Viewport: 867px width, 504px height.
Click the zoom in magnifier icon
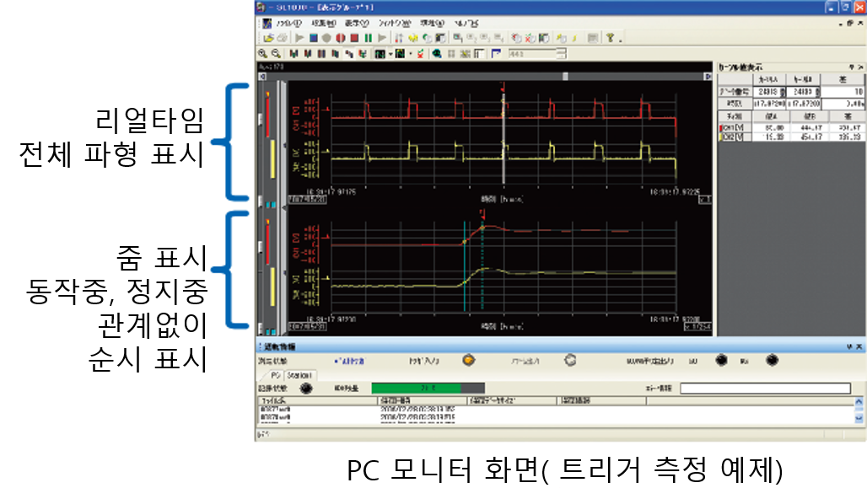262,54
